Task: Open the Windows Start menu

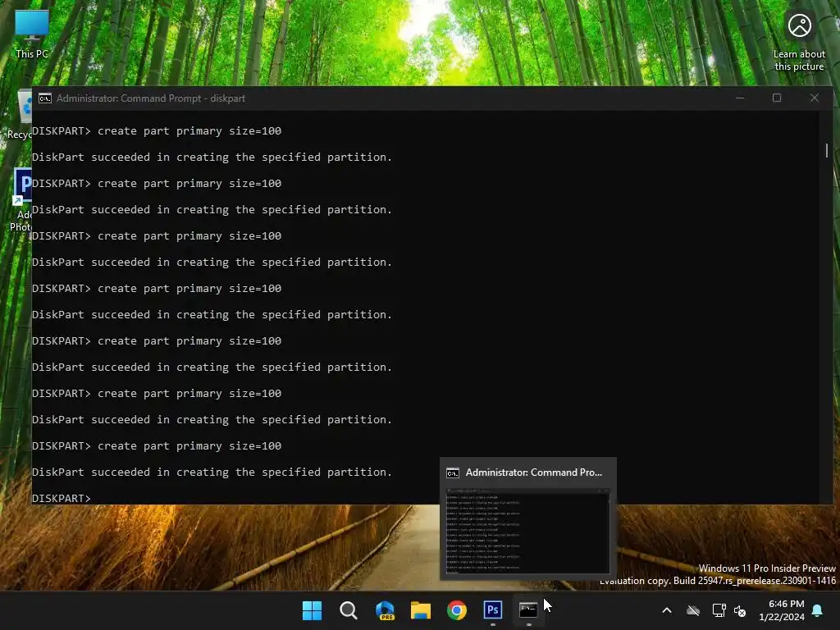Action: click(x=312, y=610)
